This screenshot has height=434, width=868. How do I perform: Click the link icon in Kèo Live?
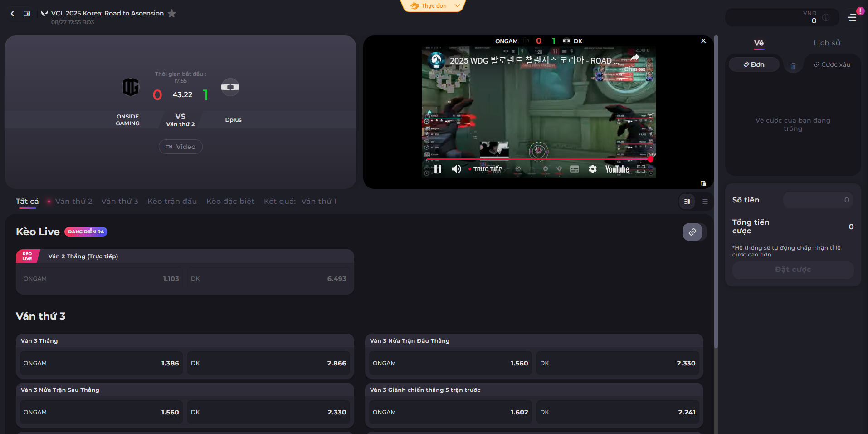point(692,232)
